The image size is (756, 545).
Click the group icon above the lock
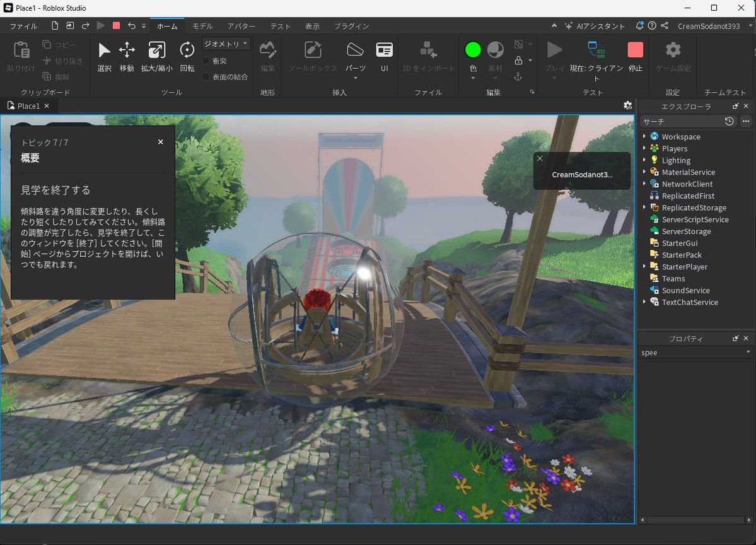[518, 44]
